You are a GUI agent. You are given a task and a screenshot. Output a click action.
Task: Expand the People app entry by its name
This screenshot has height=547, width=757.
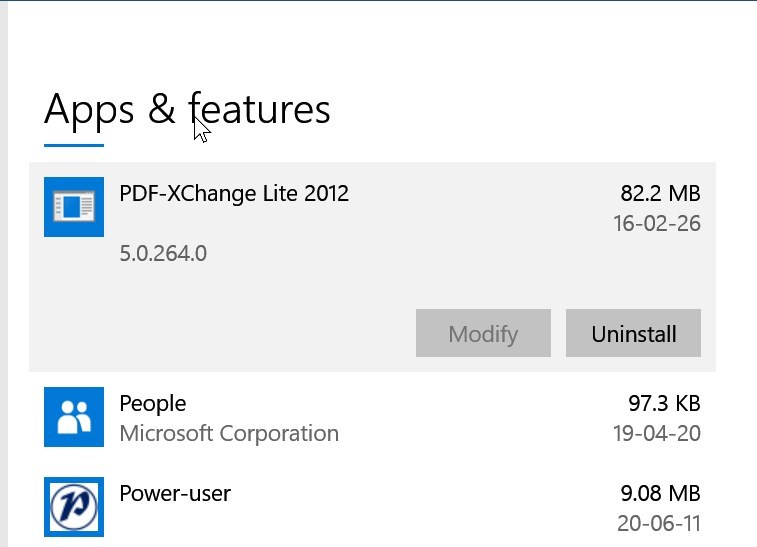point(153,404)
